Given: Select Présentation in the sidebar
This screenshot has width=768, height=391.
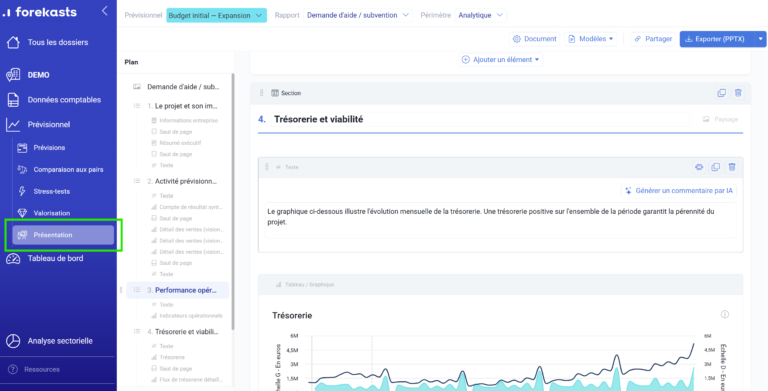Looking at the screenshot, I should coord(63,235).
